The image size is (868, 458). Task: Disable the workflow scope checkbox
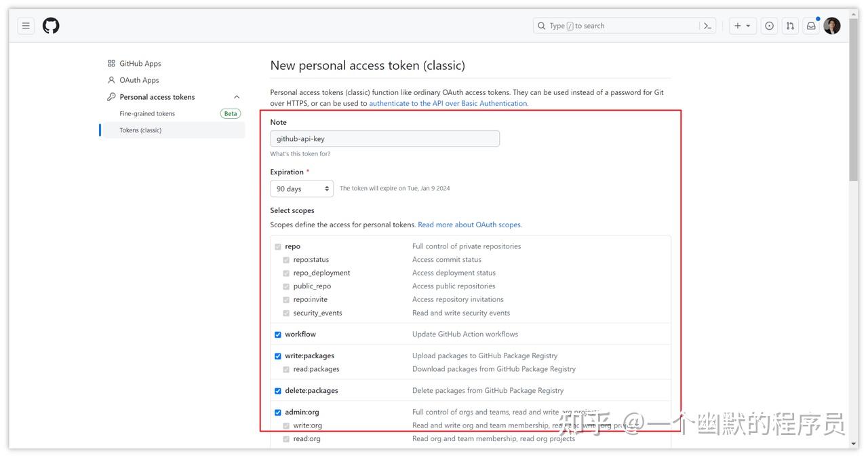pyautogui.click(x=278, y=334)
